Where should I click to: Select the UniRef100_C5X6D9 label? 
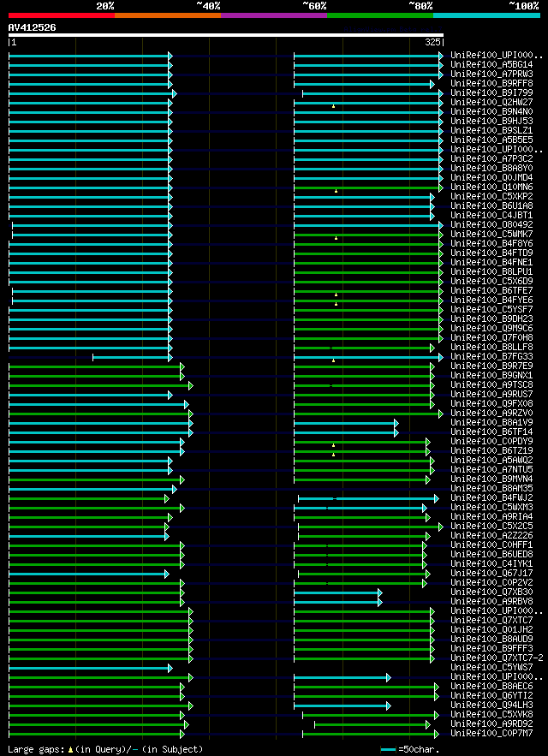click(491, 282)
